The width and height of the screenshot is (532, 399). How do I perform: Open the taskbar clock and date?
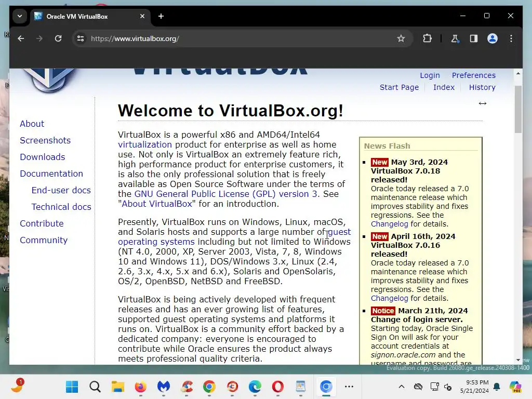click(474, 387)
